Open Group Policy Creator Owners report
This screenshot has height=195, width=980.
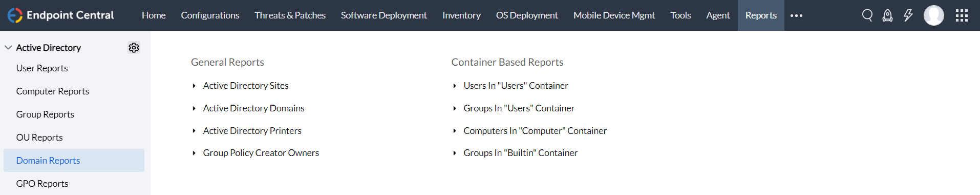261,153
